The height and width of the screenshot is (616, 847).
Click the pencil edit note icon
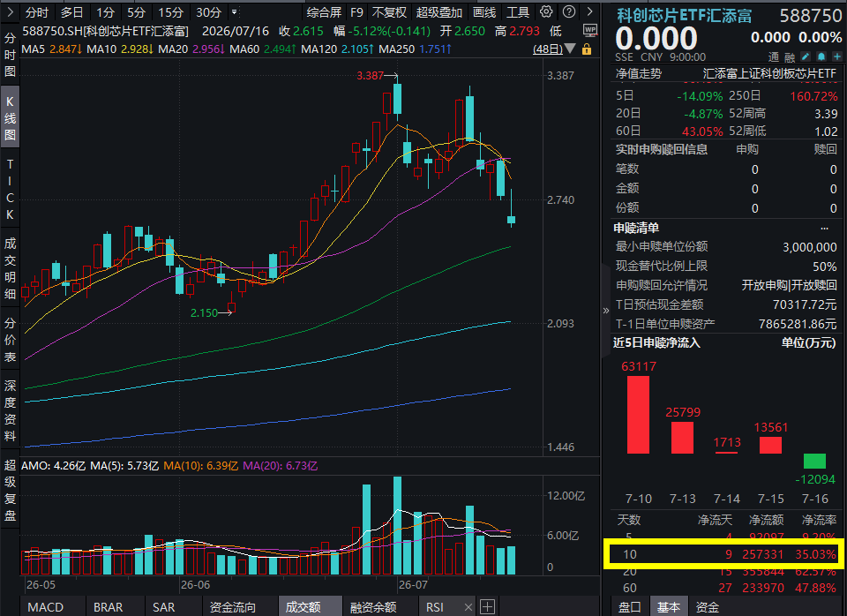point(806,56)
